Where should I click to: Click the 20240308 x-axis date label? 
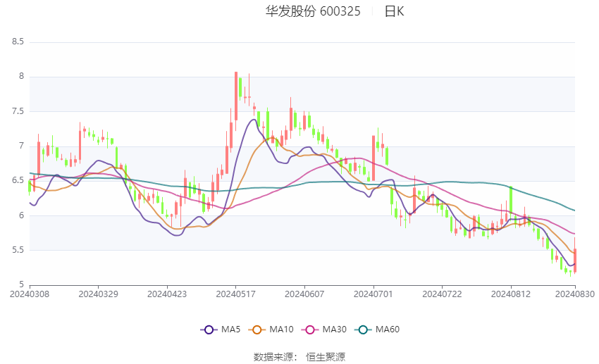(x=30, y=294)
